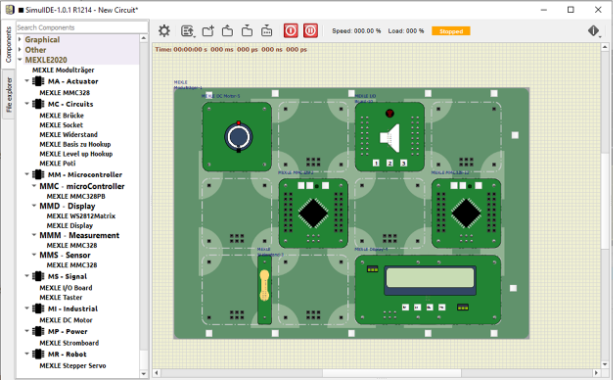Click the DC motor dial on the green module
Image resolution: width=614 pixels, height=381 pixels.
[238, 137]
